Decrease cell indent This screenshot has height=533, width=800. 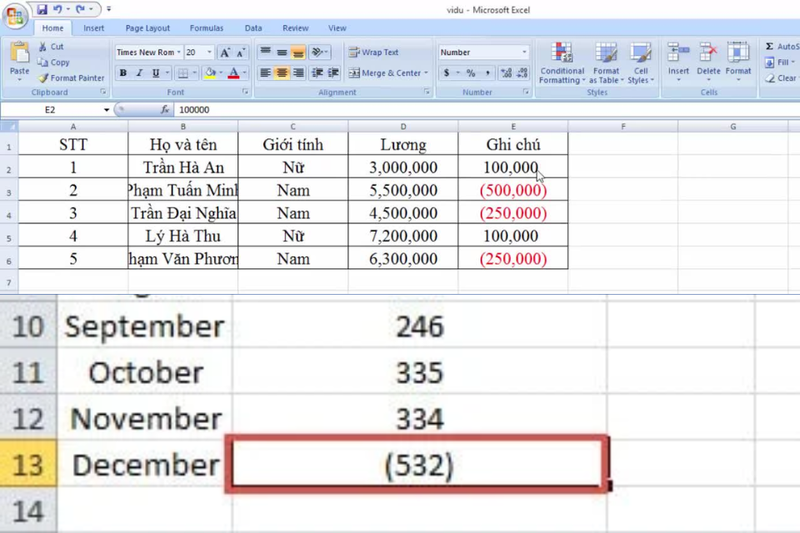(317, 73)
